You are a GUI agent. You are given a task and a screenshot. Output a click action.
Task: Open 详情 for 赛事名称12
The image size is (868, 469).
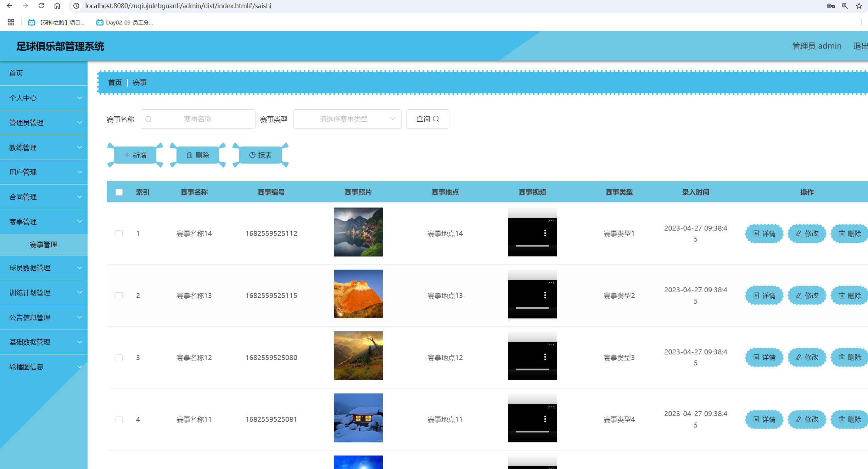click(x=764, y=358)
